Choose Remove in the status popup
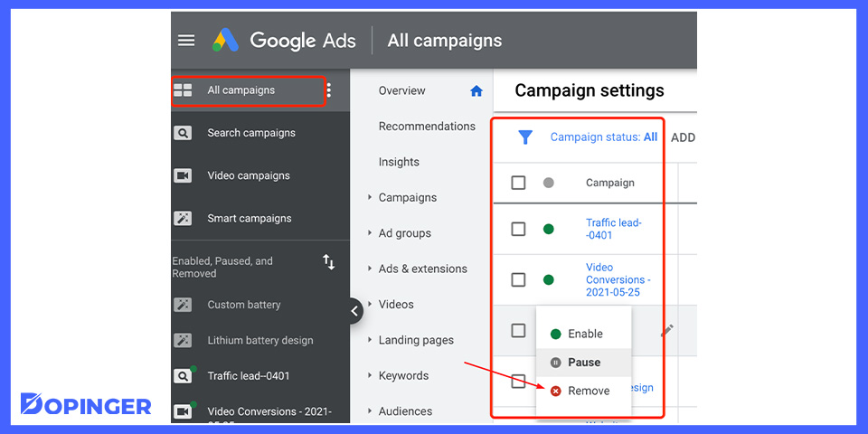This screenshot has height=434, width=868. tap(583, 391)
